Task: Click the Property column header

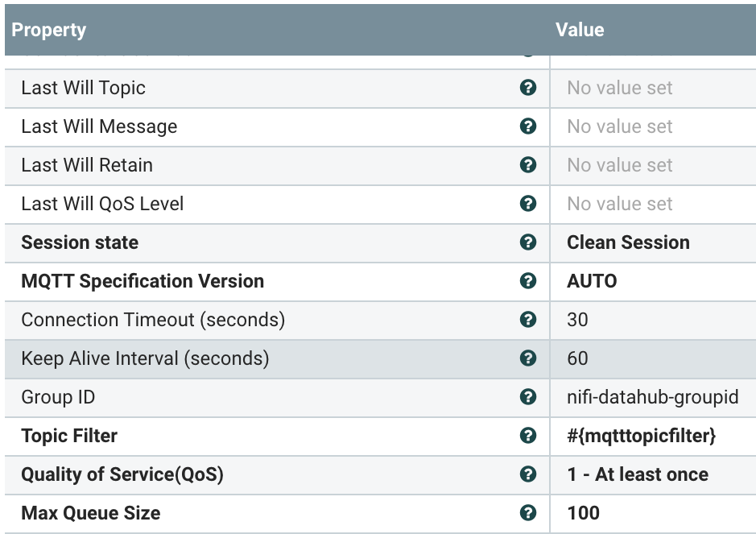Action: point(49,31)
